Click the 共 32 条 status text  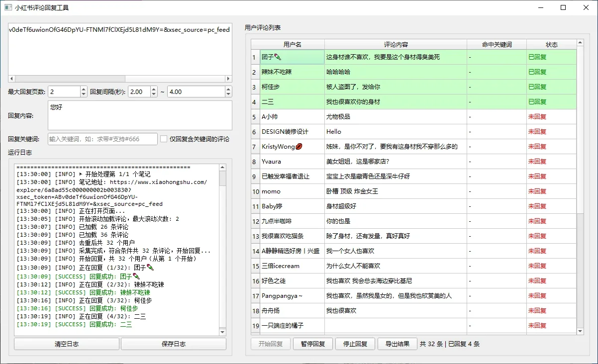click(431, 344)
